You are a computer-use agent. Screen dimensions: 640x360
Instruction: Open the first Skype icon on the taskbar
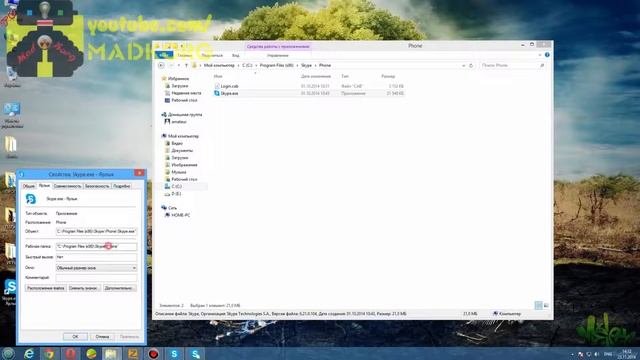click(x=174, y=353)
